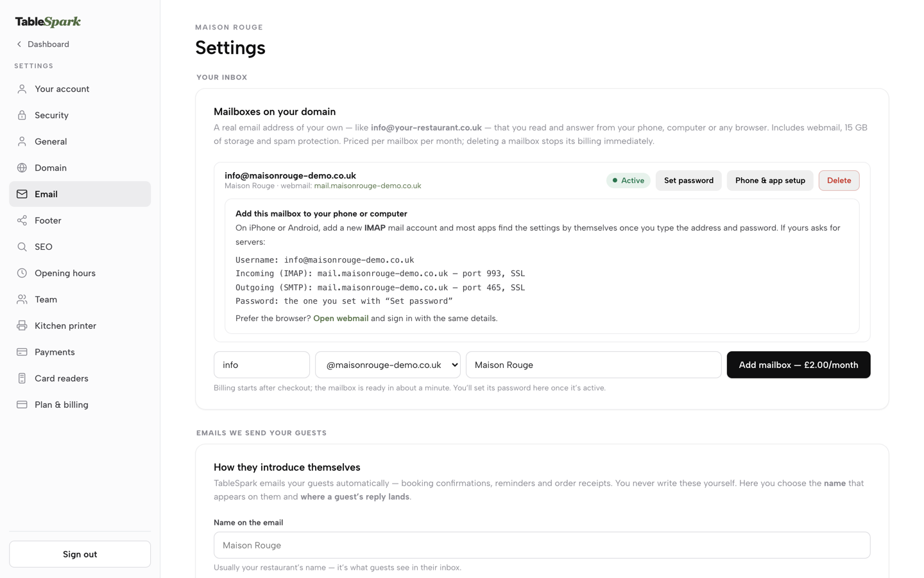
Task: Click the share icon beside Footer
Action: [22, 220]
